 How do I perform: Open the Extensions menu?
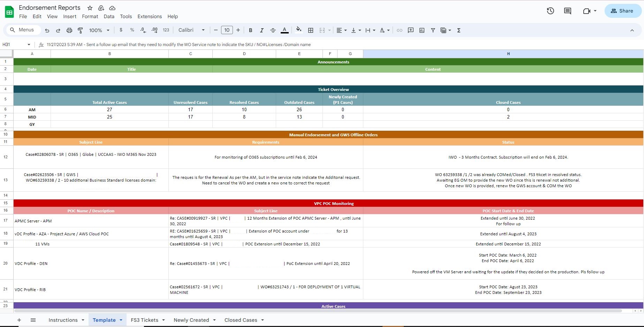pyautogui.click(x=150, y=16)
